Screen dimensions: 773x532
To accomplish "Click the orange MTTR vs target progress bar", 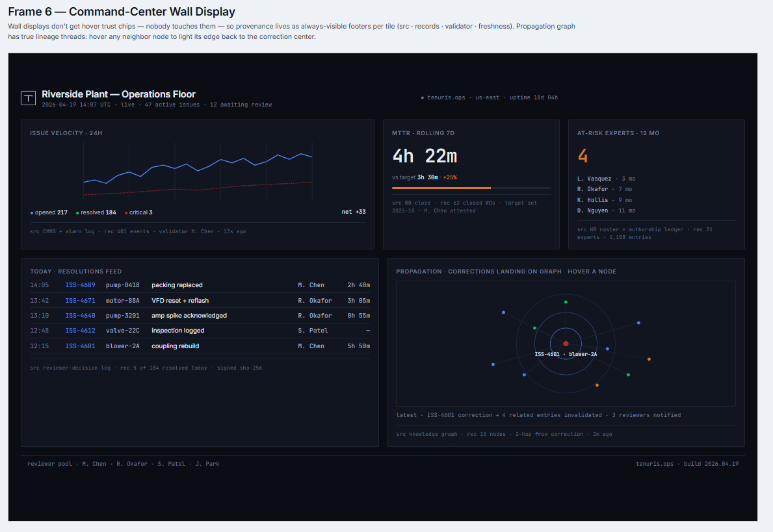I will pos(443,188).
